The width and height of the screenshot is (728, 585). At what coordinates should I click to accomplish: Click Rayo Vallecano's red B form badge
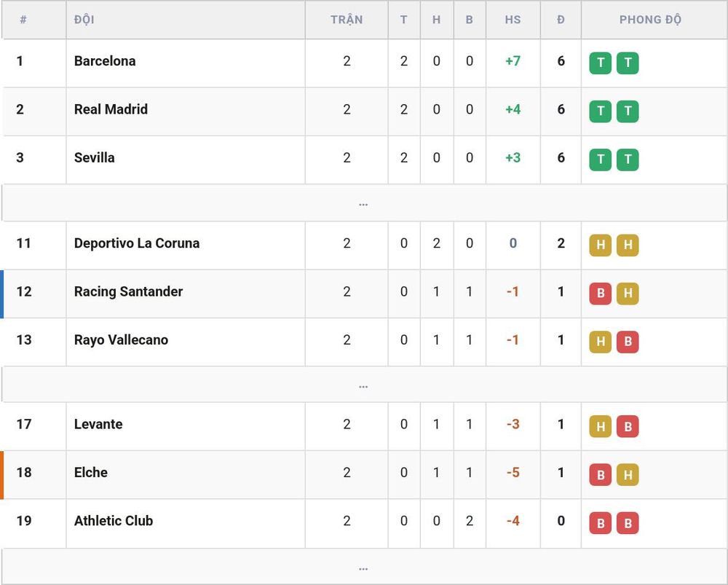tap(628, 342)
